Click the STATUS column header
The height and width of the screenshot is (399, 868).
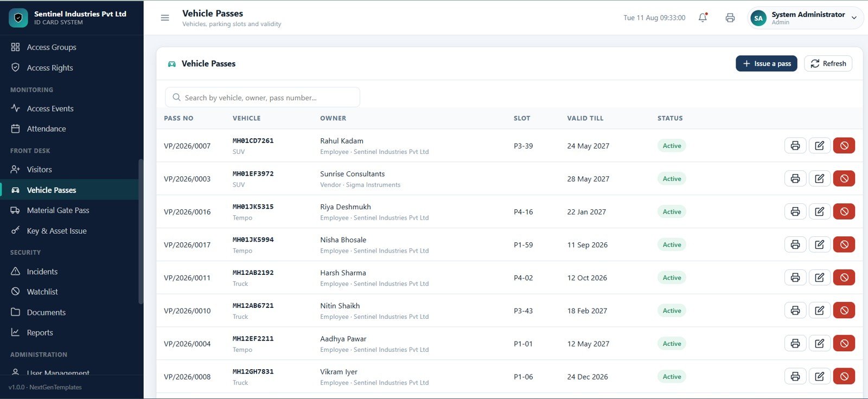[670, 118]
